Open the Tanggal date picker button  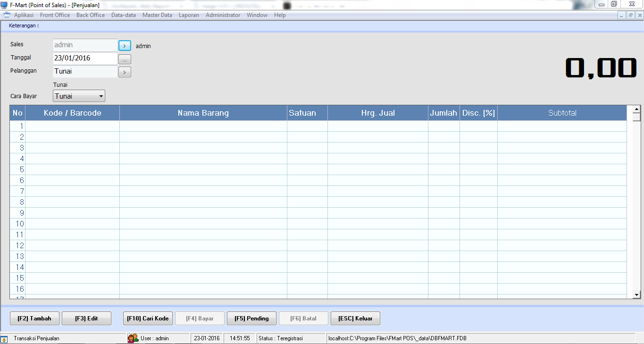[x=125, y=59]
